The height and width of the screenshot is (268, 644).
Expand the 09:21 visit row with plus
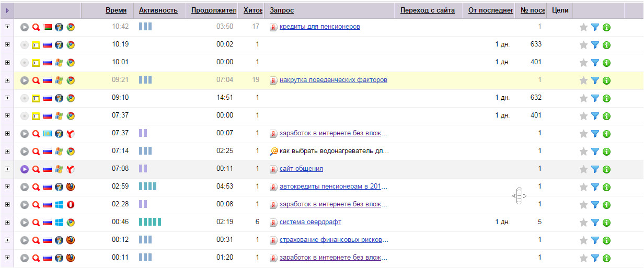[x=7, y=80]
